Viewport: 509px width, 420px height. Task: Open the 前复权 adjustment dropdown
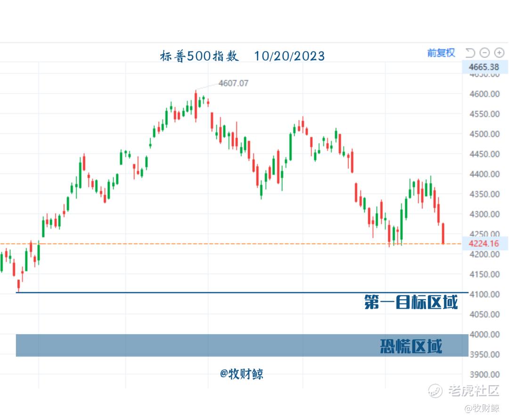[x=441, y=53]
